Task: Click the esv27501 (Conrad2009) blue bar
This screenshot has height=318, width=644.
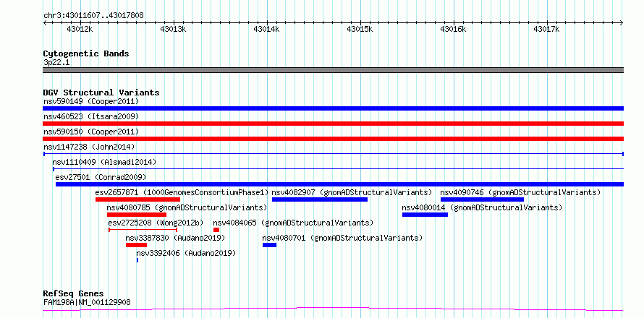Action: point(339,184)
